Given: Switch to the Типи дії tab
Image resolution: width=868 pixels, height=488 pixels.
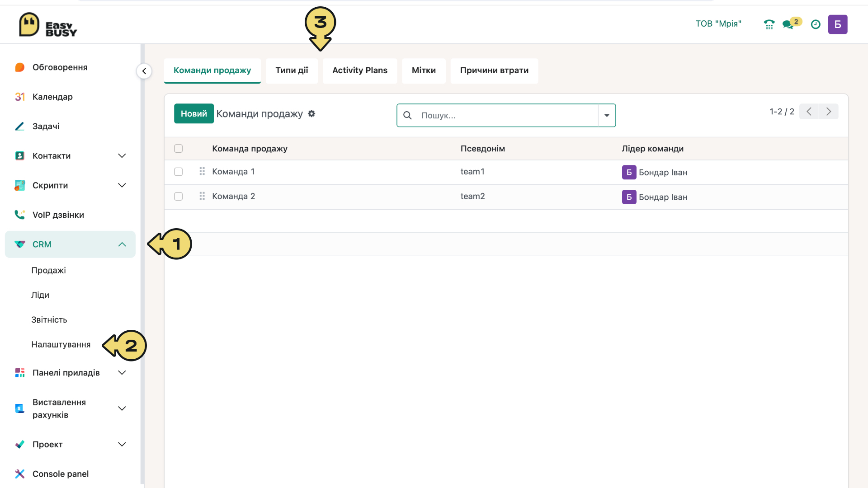Looking at the screenshot, I should coord(292,70).
